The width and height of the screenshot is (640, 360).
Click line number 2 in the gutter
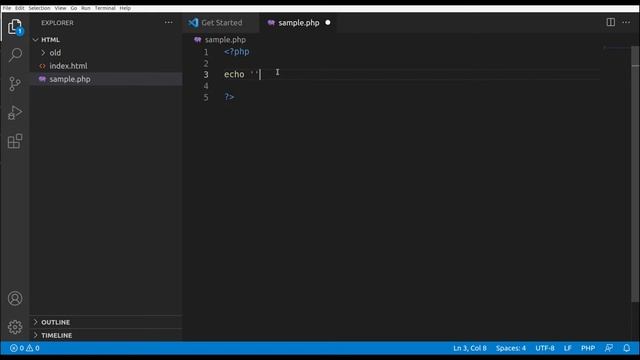206,63
